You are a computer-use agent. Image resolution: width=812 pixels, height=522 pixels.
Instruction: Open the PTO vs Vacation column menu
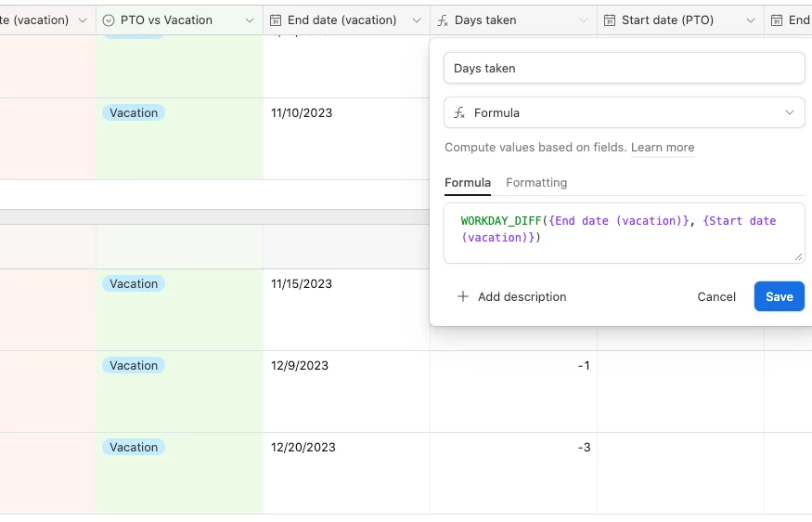click(x=250, y=20)
